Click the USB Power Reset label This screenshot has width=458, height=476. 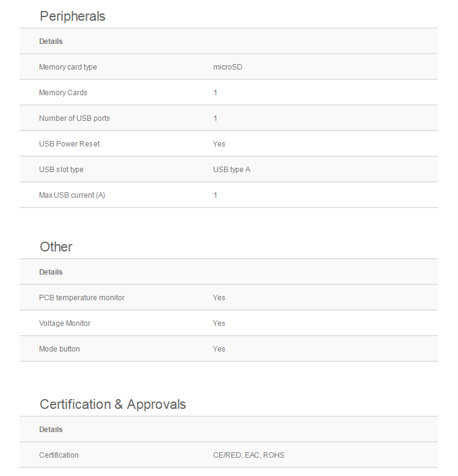click(69, 144)
